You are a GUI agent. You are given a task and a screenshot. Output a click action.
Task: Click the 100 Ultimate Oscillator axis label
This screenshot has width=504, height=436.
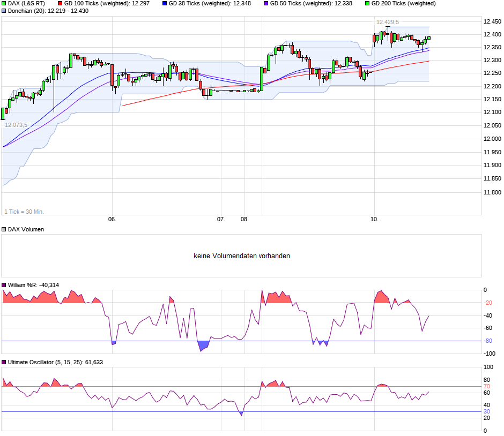click(x=488, y=367)
